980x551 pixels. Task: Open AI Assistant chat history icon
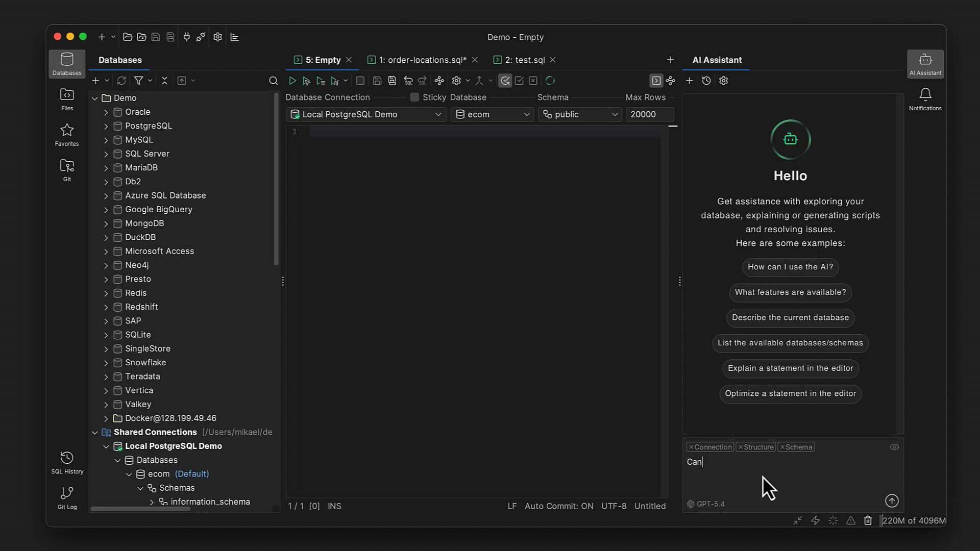[706, 81]
